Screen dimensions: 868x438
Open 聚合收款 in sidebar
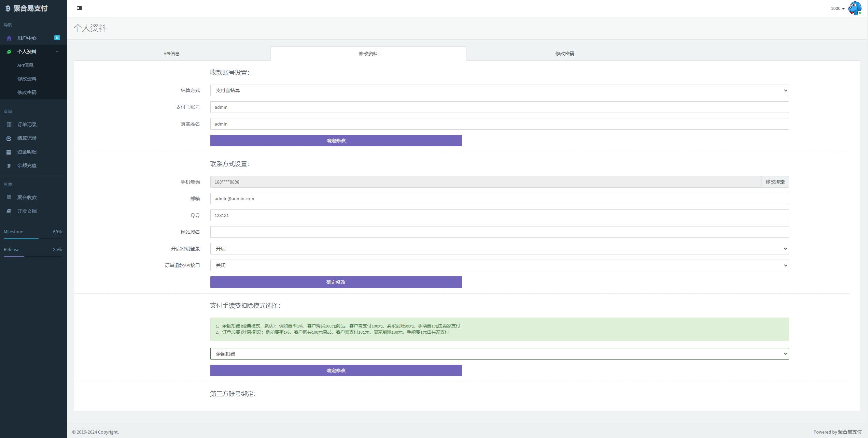tap(33, 198)
